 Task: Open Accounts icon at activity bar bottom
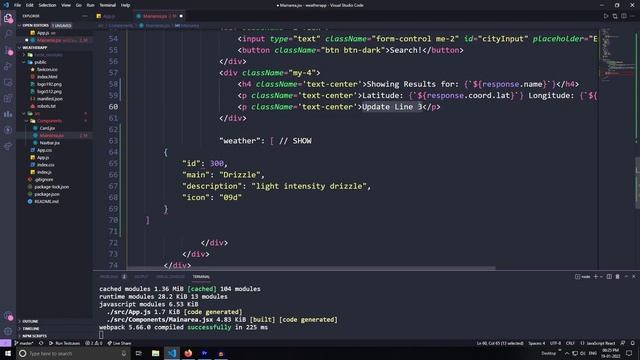coord(8,316)
